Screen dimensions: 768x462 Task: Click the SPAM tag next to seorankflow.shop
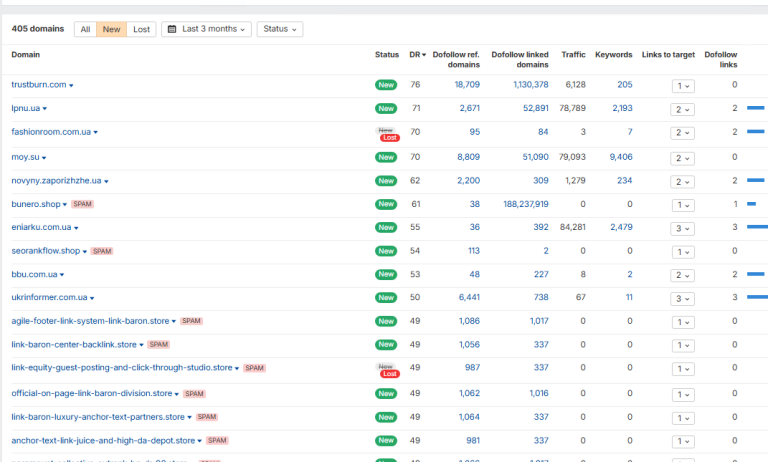pyautogui.click(x=102, y=251)
